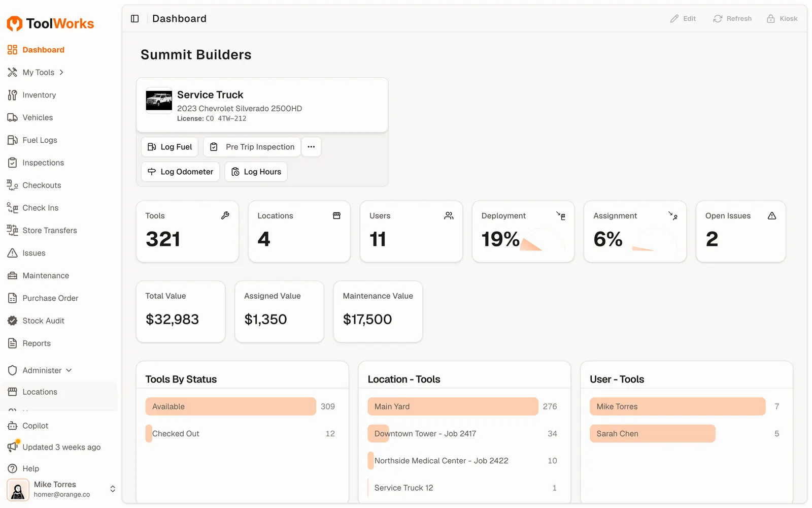
Task: Open Stock Audit badge icon
Action: pyautogui.click(x=12, y=321)
